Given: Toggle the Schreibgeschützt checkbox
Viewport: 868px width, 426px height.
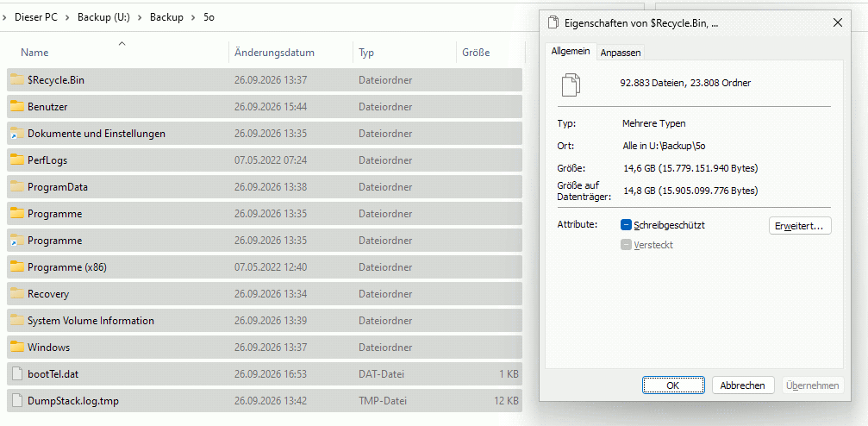Looking at the screenshot, I should click(x=626, y=225).
